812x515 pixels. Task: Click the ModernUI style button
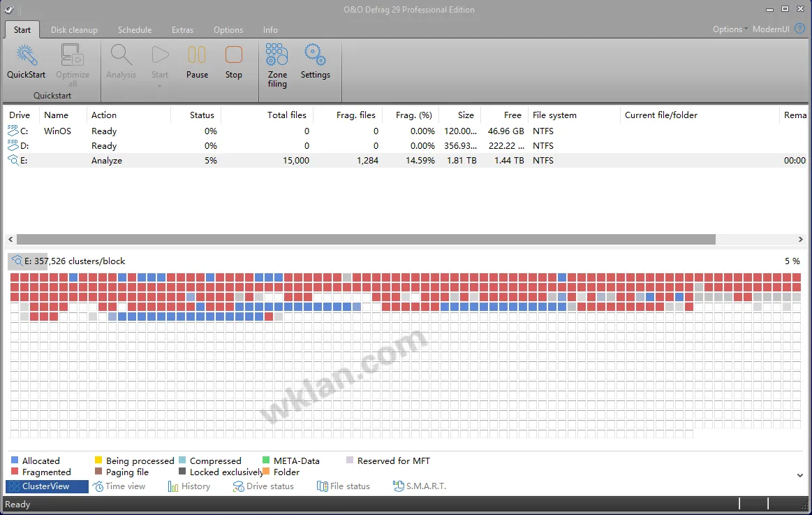[x=771, y=29]
